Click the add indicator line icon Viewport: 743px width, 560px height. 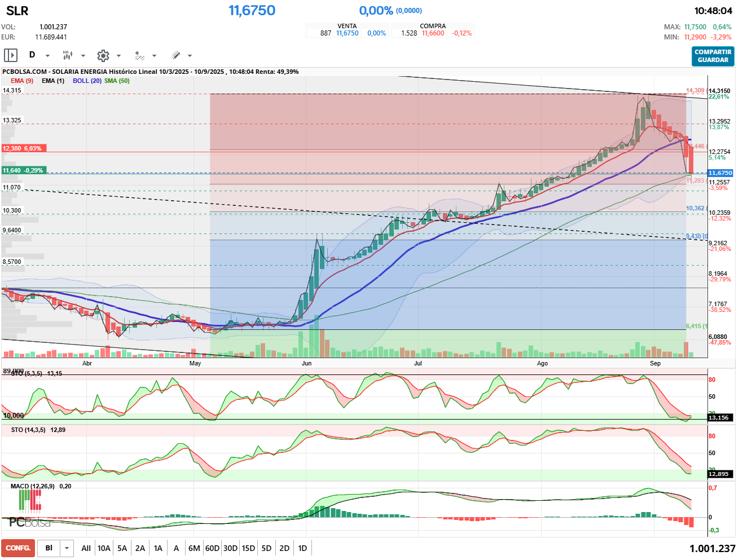139,55
